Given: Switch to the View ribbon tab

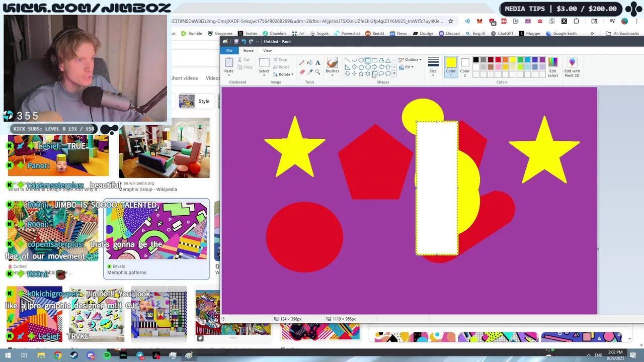Looking at the screenshot, I should (268, 51).
